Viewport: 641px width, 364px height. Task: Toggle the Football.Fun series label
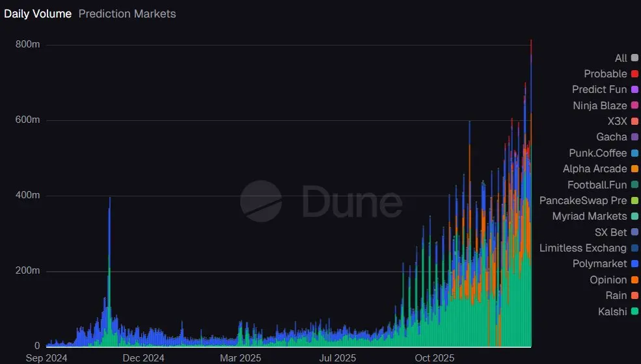point(597,185)
